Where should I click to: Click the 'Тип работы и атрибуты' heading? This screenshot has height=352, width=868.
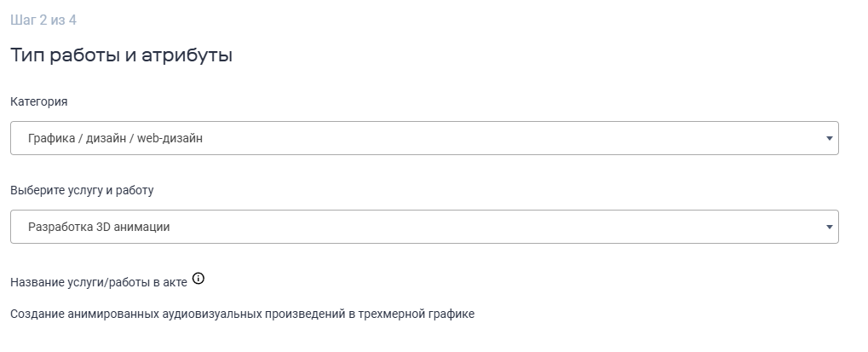121,56
